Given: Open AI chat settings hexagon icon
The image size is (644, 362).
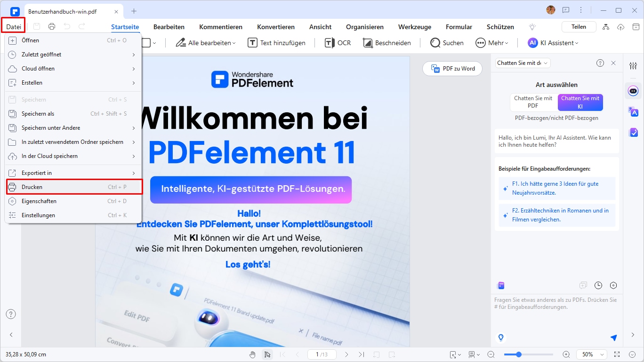Looking at the screenshot, I should (x=613, y=285).
